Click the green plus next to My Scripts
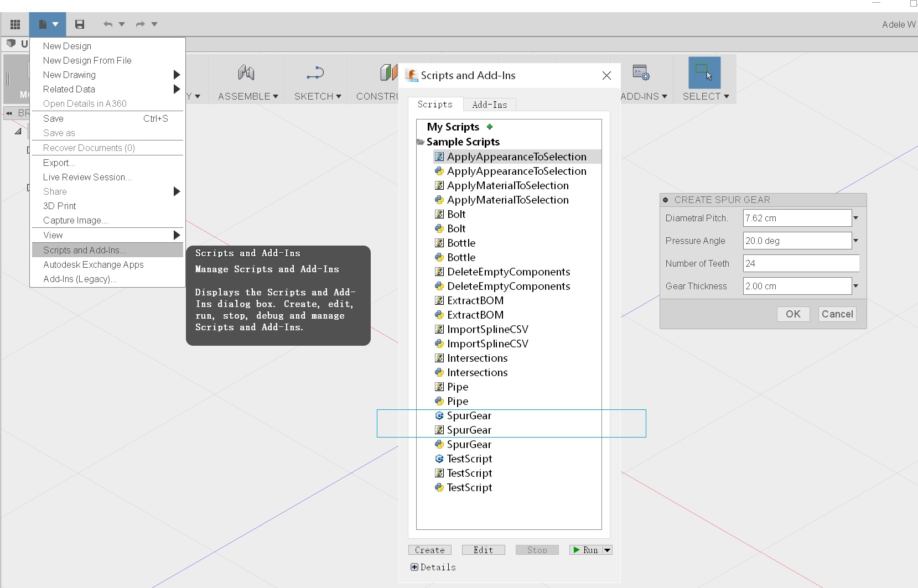 coord(489,126)
